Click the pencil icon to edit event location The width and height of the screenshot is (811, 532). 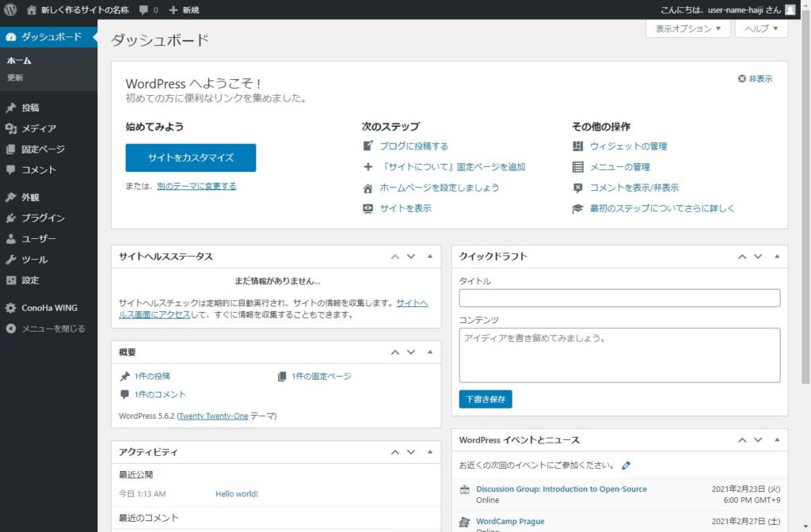tap(626, 465)
